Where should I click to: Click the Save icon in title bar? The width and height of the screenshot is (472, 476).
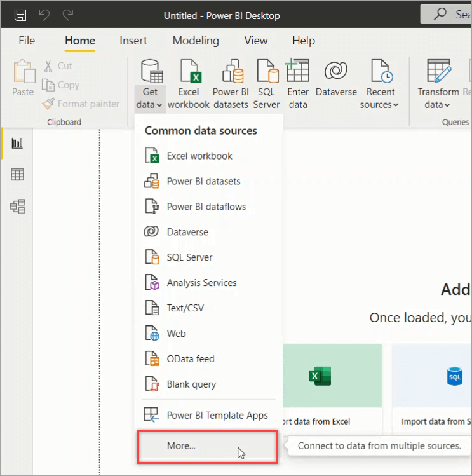tap(20, 15)
